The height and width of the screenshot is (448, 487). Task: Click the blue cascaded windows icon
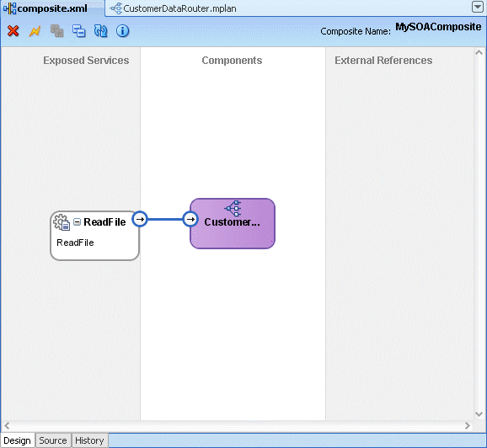coord(79,31)
